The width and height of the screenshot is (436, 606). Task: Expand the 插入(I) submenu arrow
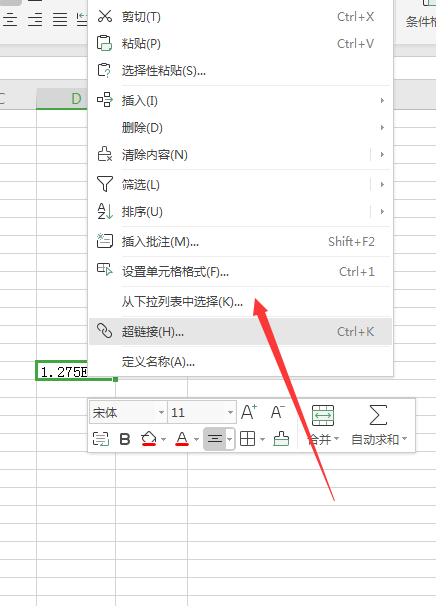click(x=382, y=100)
